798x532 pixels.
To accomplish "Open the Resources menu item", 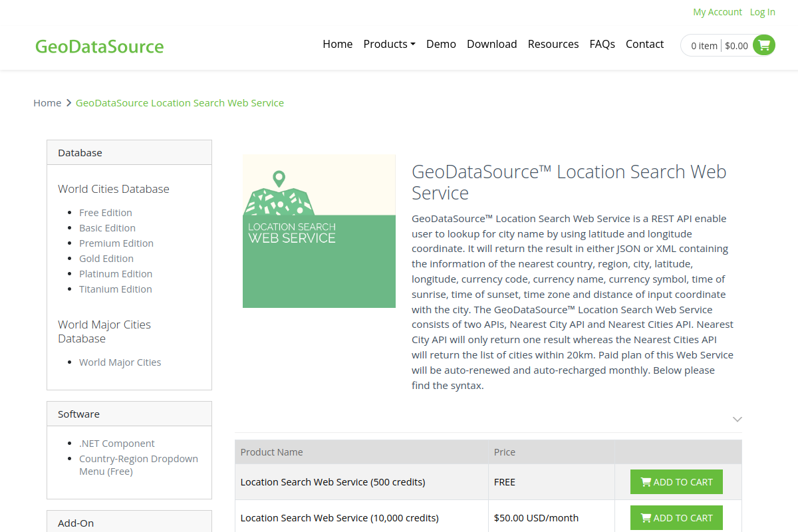I will tap(553, 44).
